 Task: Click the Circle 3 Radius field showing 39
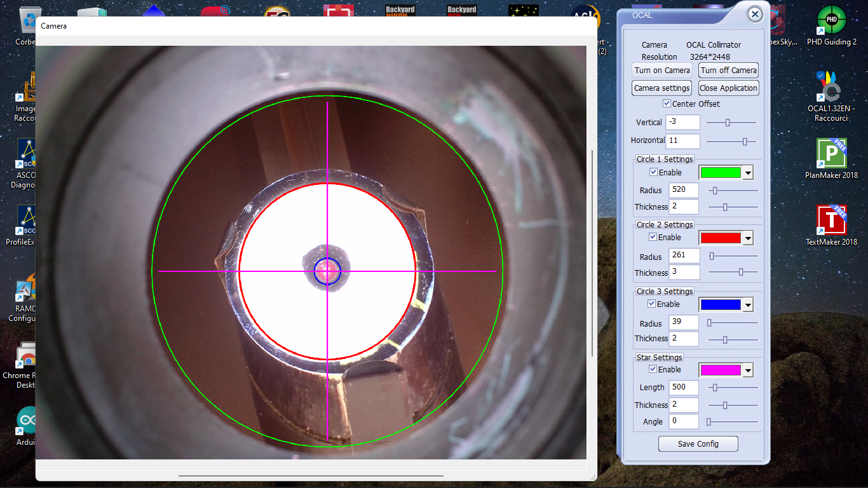click(684, 322)
